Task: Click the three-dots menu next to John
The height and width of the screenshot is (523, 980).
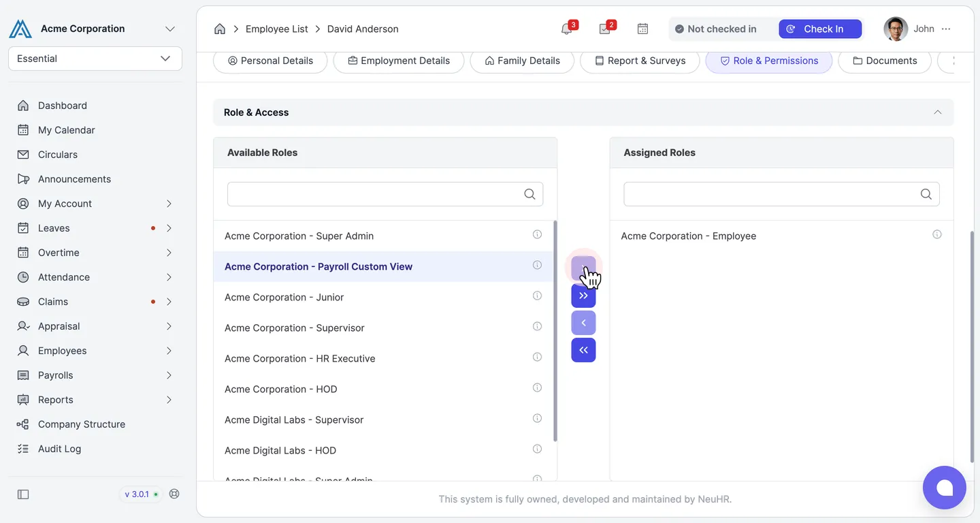Action: pos(946,29)
